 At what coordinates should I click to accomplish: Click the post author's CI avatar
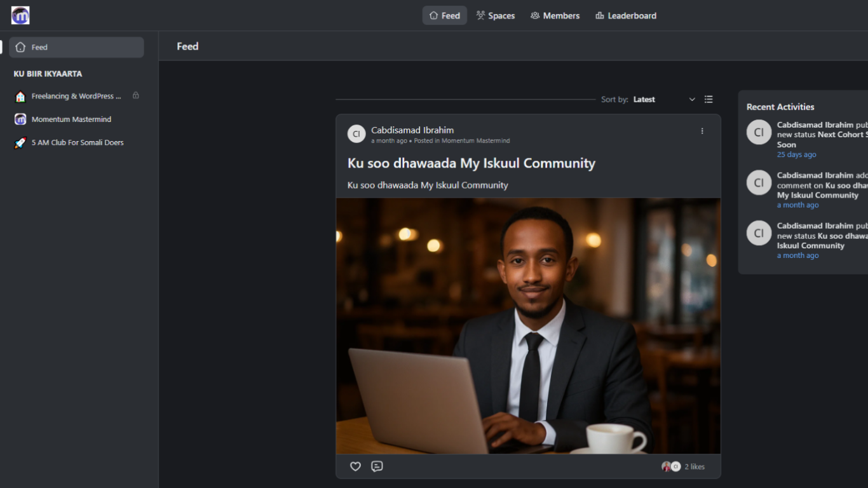click(356, 134)
